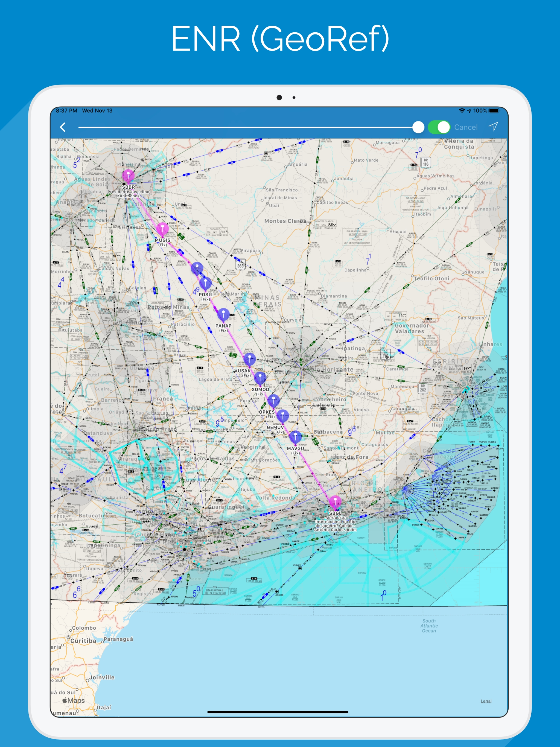Select the SBBR departure airport pin
The height and width of the screenshot is (747, 560).
pos(128,175)
